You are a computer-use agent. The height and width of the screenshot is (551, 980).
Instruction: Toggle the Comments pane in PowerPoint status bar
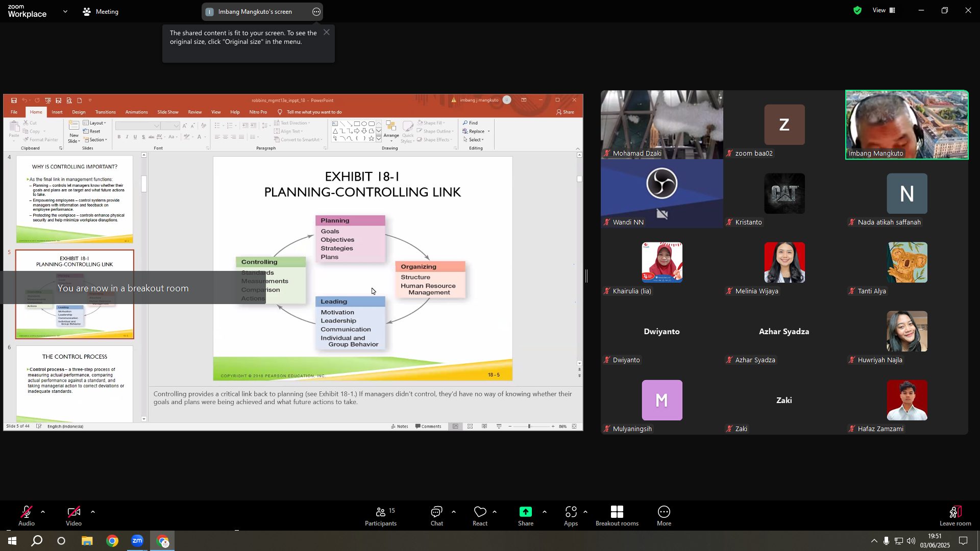click(x=428, y=427)
